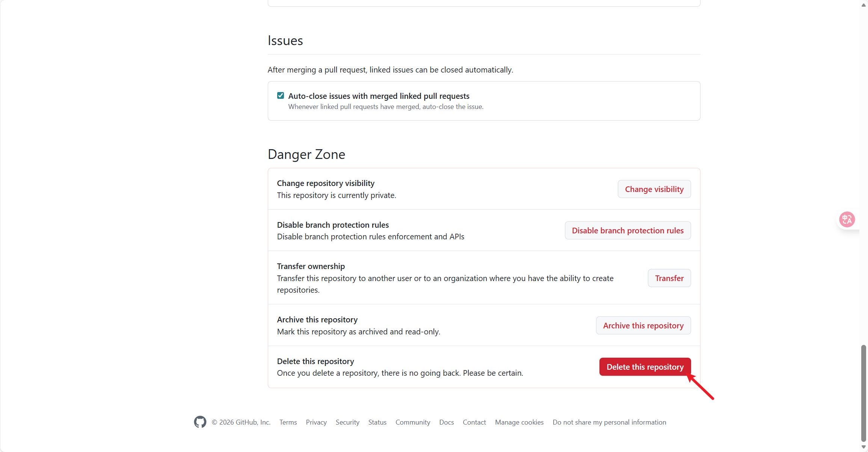The height and width of the screenshot is (452, 868).
Task: Click Do not share my personal information
Action: [609, 422]
